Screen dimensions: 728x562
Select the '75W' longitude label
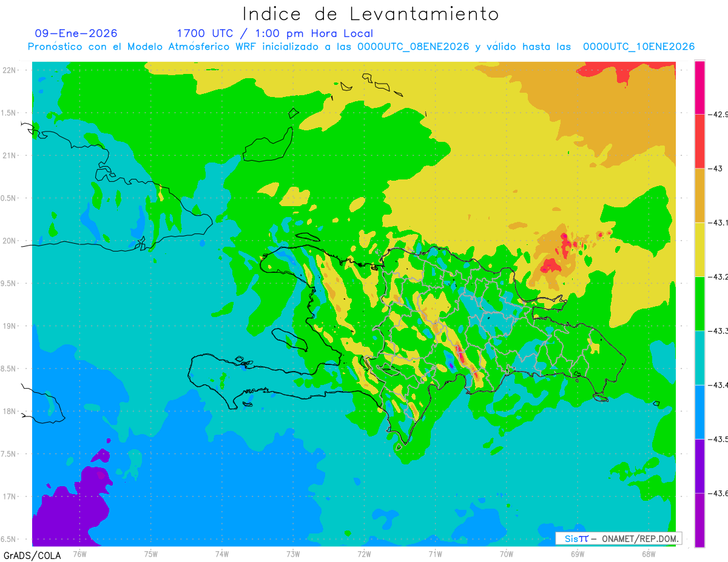[x=151, y=554]
